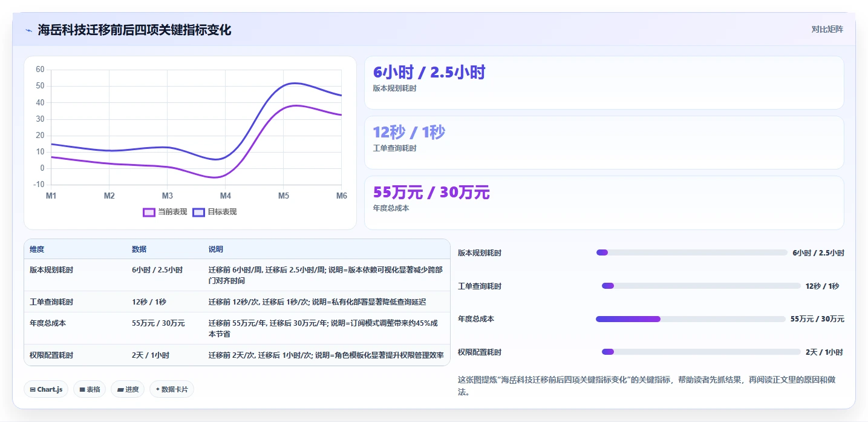Click the 年度总成本 progress bar
Image resolution: width=868 pixels, height=422 pixels.
(x=691, y=319)
